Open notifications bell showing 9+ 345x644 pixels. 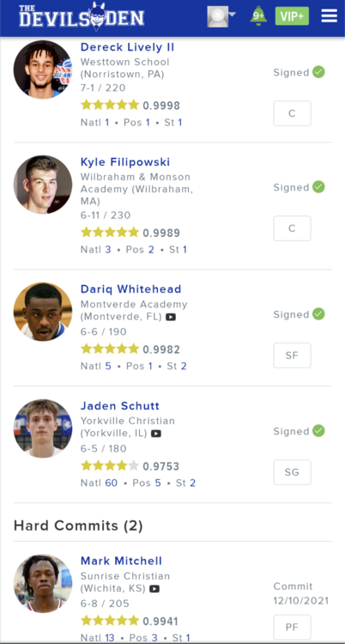pos(258,16)
